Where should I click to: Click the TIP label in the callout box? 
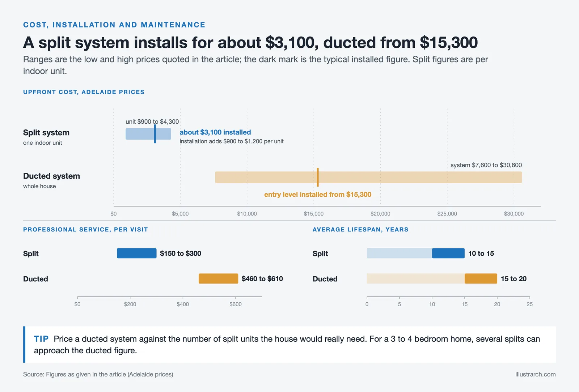41,339
